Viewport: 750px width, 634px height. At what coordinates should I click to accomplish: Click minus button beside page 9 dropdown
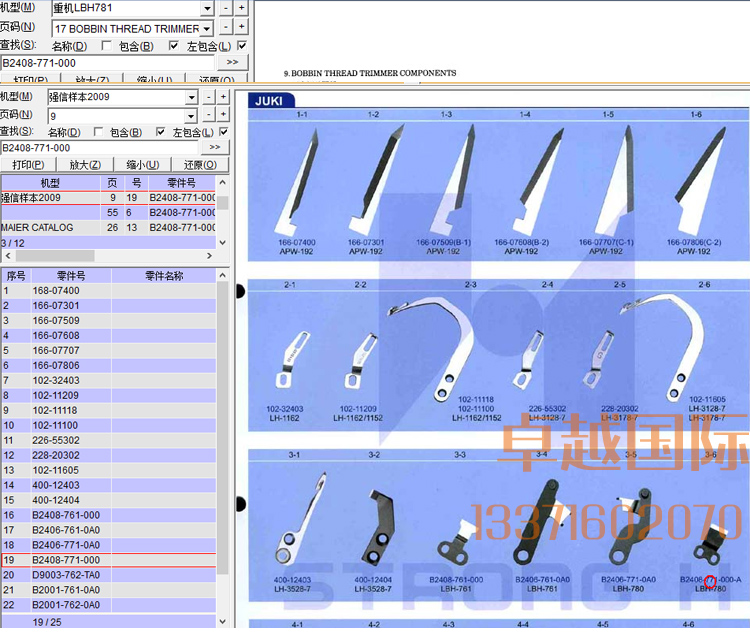coord(209,115)
